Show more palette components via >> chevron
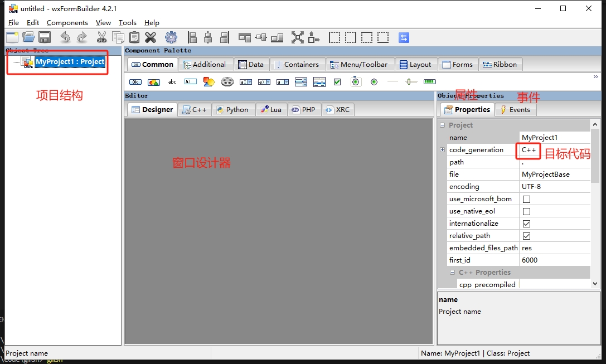 point(595,77)
